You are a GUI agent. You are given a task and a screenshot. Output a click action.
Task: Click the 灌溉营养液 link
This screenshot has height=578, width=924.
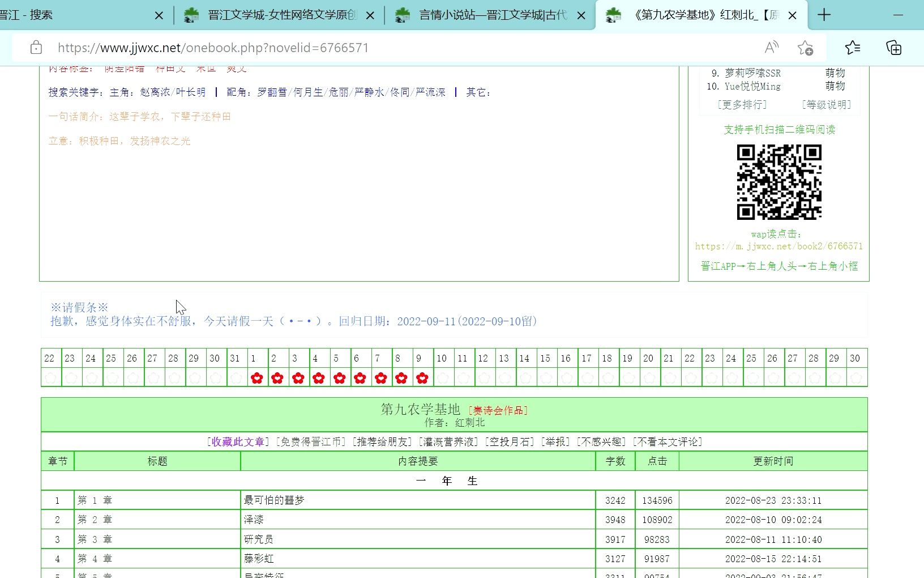450,442
